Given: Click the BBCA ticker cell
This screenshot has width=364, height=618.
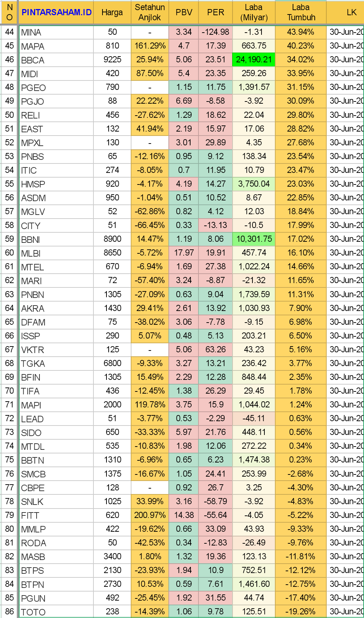Looking at the screenshot, I should click(x=56, y=60).
